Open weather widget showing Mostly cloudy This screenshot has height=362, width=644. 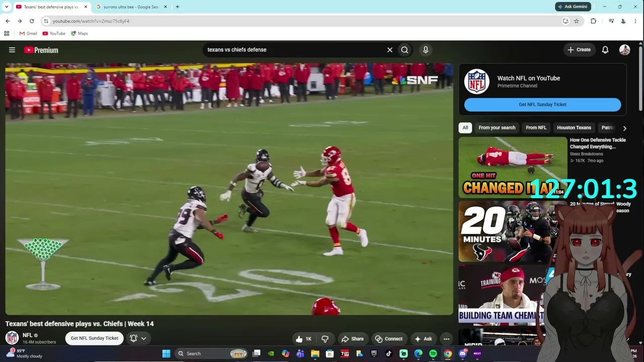pyautogui.click(x=25, y=353)
